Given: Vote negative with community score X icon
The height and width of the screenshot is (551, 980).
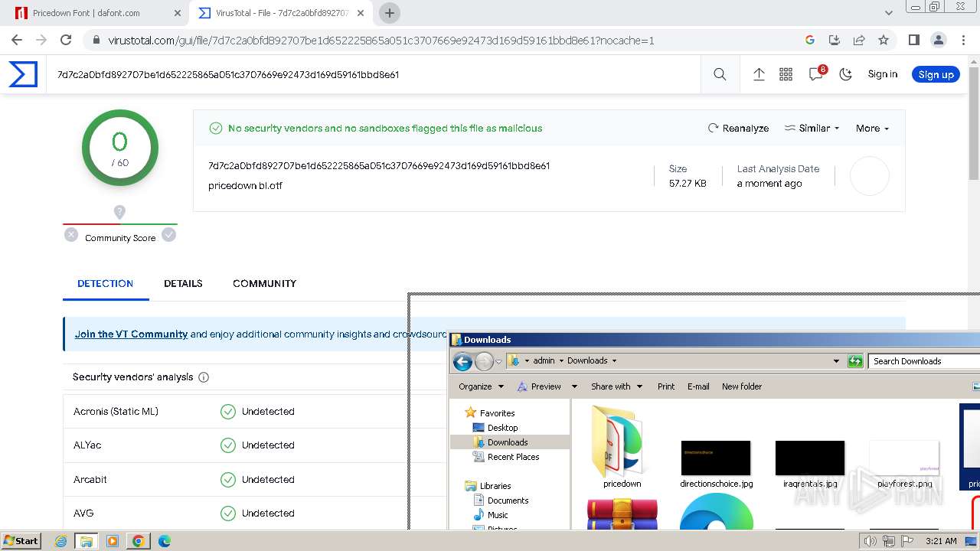Looking at the screenshot, I should click(x=71, y=235).
